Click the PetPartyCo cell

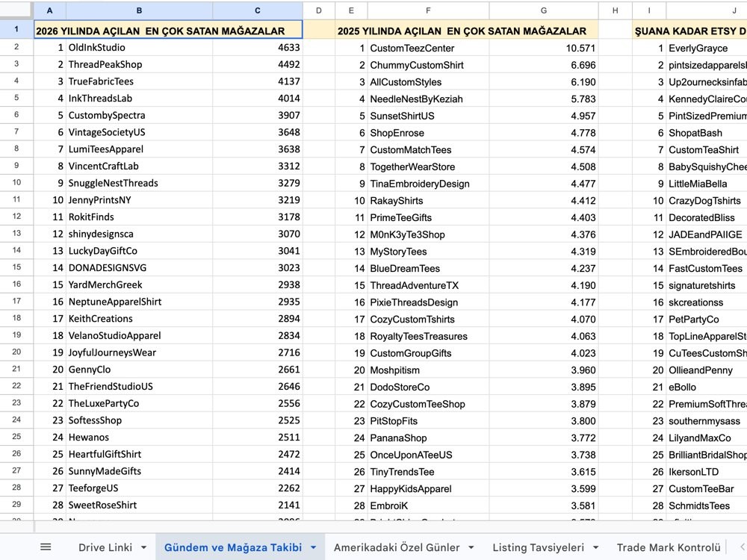coord(707,319)
